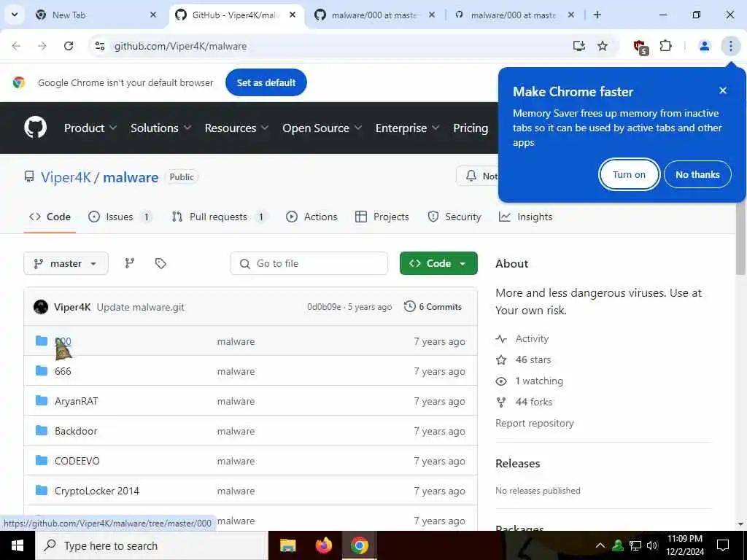Open commit hash 0d0b09e
This screenshot has width=747, height=560.
point(324,307)
